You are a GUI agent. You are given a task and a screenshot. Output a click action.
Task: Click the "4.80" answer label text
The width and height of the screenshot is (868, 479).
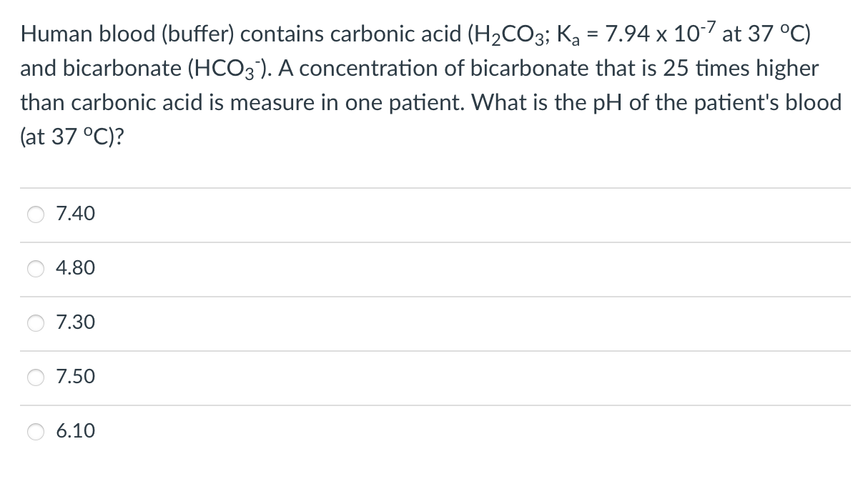pyautogui.click(x=75, y=269)
